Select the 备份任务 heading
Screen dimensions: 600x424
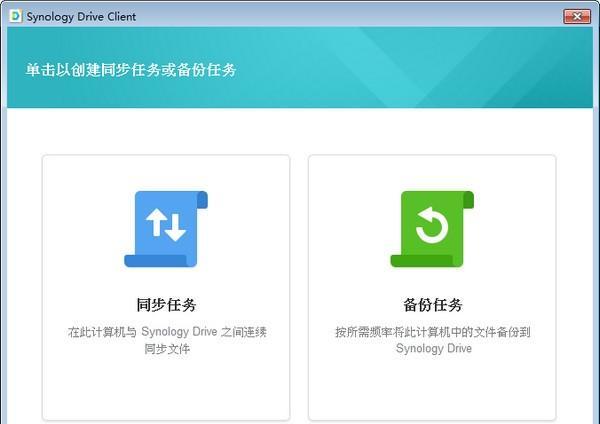(x=432, y=305)
